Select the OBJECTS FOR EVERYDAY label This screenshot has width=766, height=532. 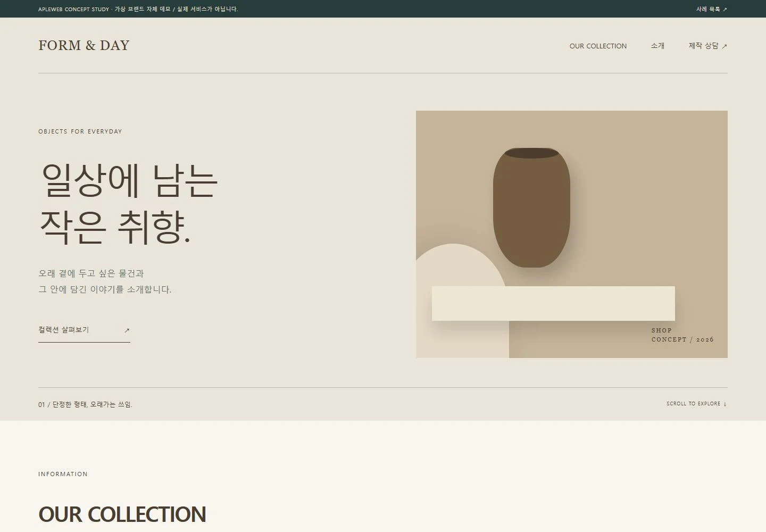(x=80, y=131)
